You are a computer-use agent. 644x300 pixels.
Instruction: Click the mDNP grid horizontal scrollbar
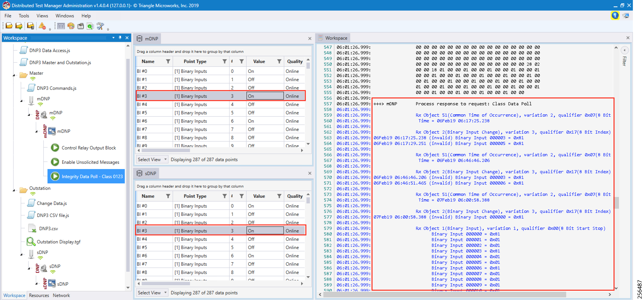(x=165, y=150)
